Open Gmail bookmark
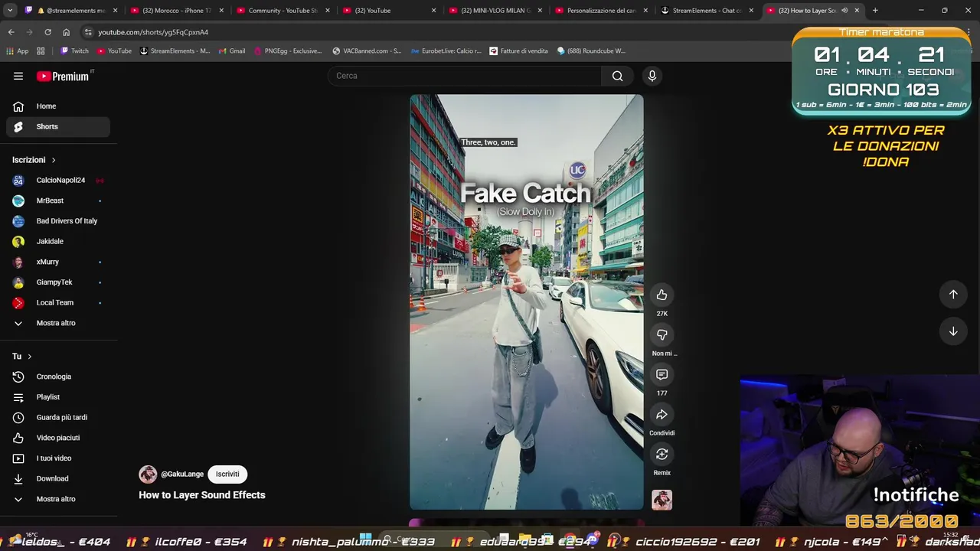This screenshot has width=980, height=551. tap(231, 51)
